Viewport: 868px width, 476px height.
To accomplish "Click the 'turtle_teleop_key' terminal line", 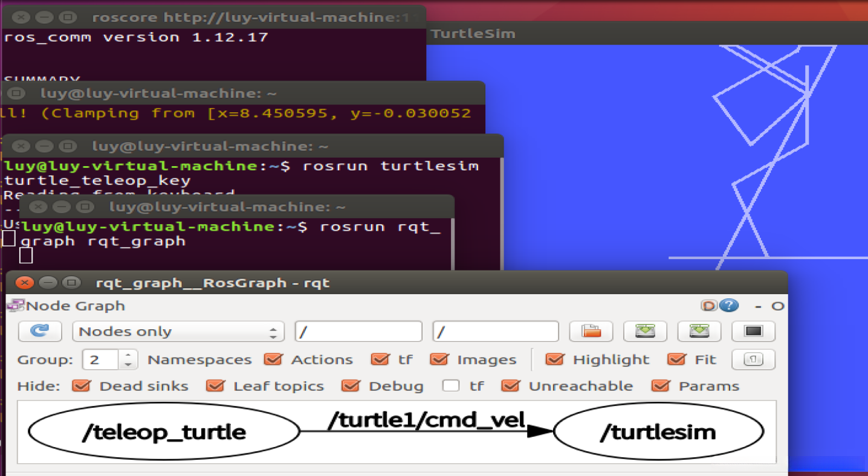I will click(x=97, y=181).
